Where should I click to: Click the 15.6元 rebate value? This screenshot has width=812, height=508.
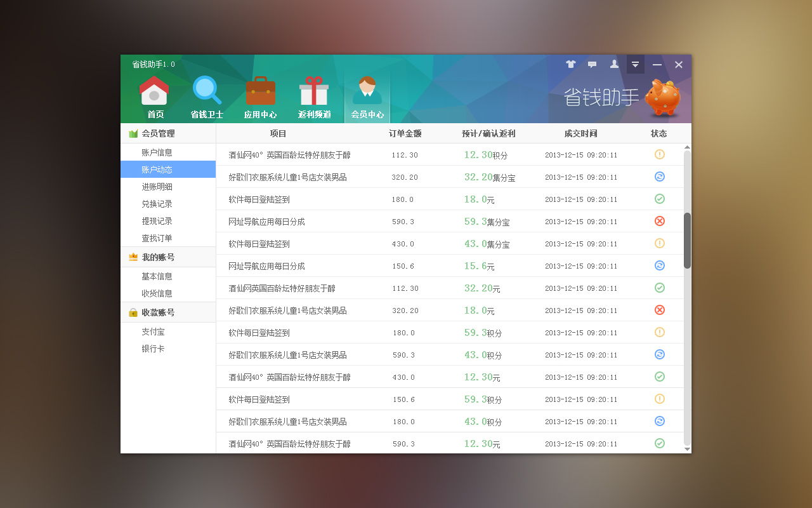pos(479,266)
